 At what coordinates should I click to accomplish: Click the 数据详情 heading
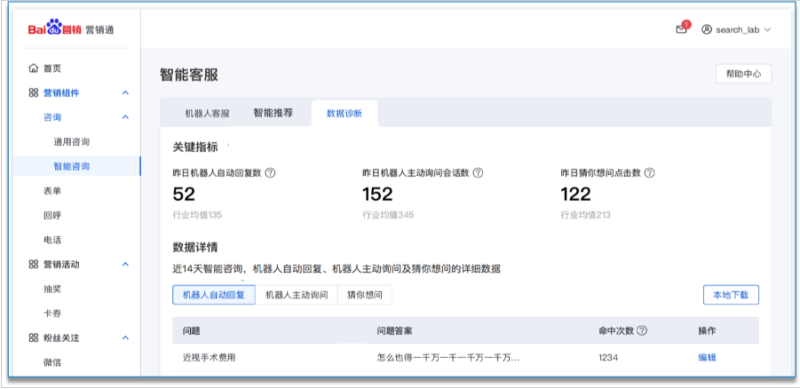tap(195, 248)
